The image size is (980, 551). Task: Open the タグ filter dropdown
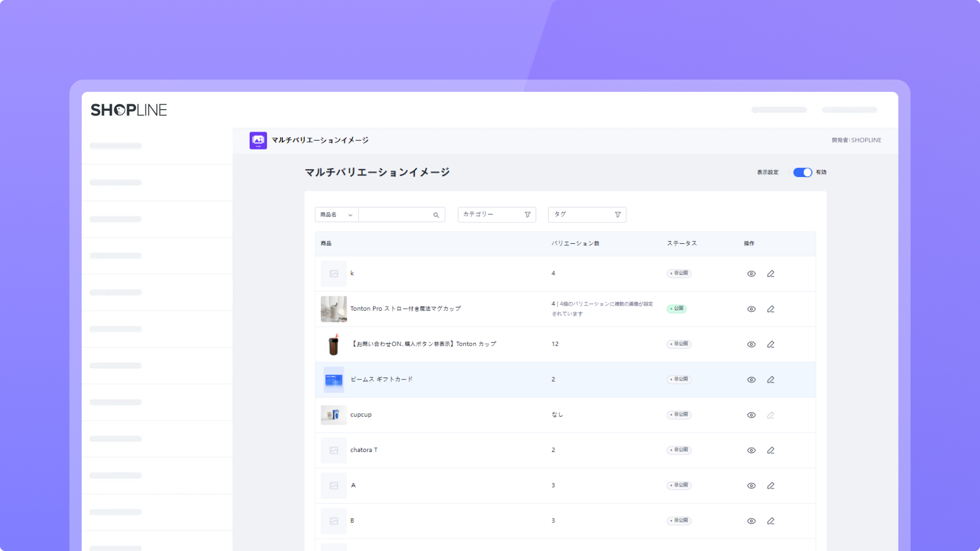click(x=587, y=215)
